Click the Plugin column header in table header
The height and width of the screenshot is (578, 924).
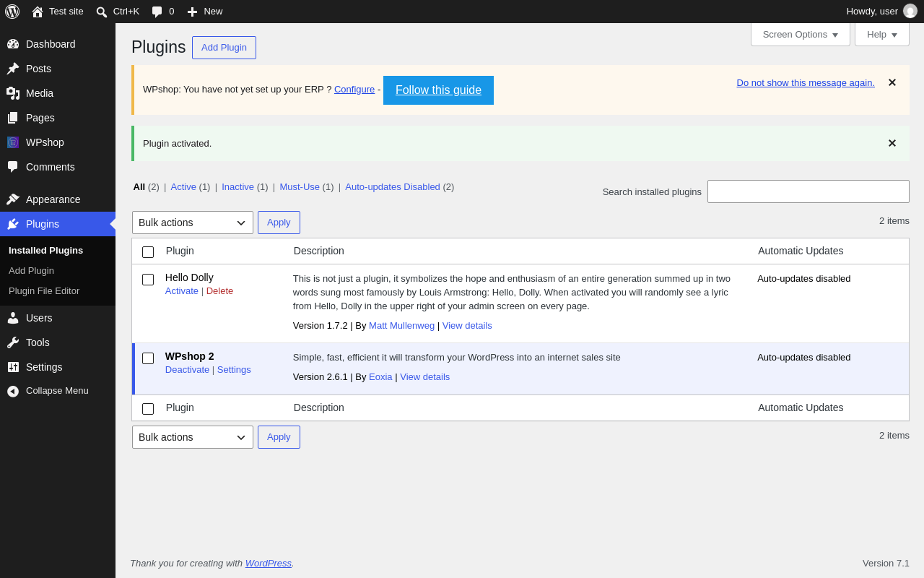tap(180, 251)
